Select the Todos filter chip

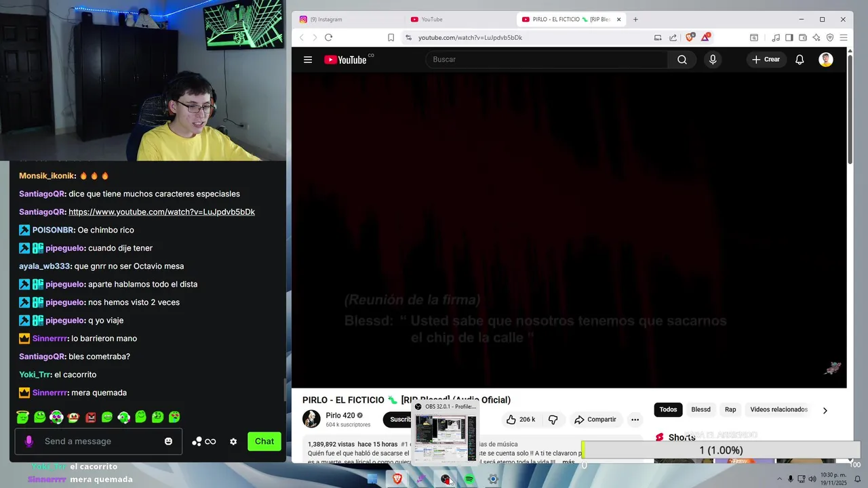668,409
